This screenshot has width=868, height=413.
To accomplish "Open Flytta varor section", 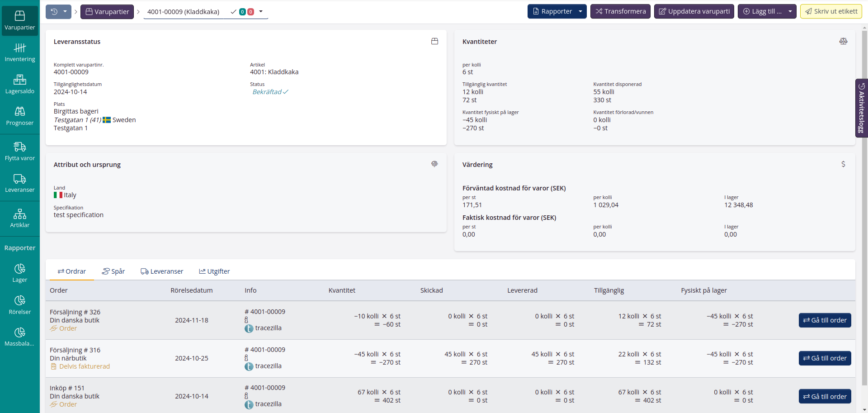I will coord(20,152).
